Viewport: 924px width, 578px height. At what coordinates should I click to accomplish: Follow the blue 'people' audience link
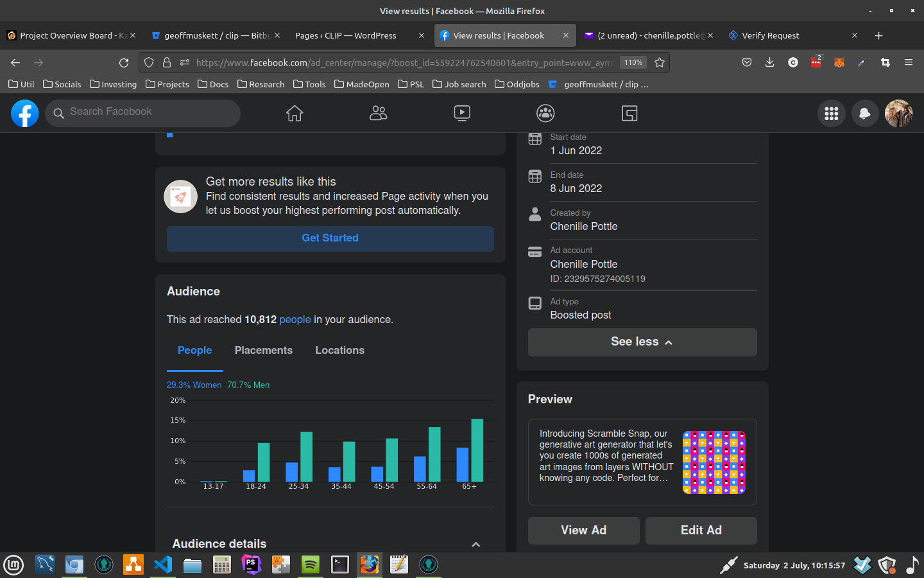(x=295, y=320)
